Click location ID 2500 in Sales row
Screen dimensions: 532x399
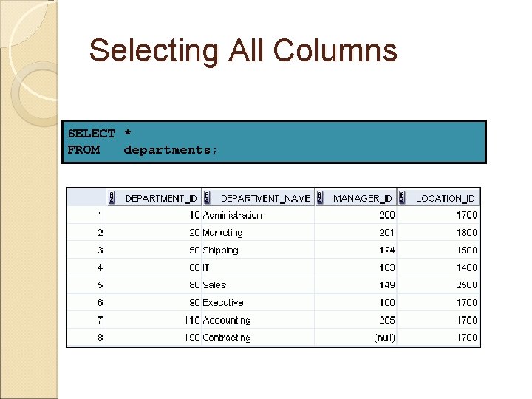pyautogui.click(x=438, y=285)
